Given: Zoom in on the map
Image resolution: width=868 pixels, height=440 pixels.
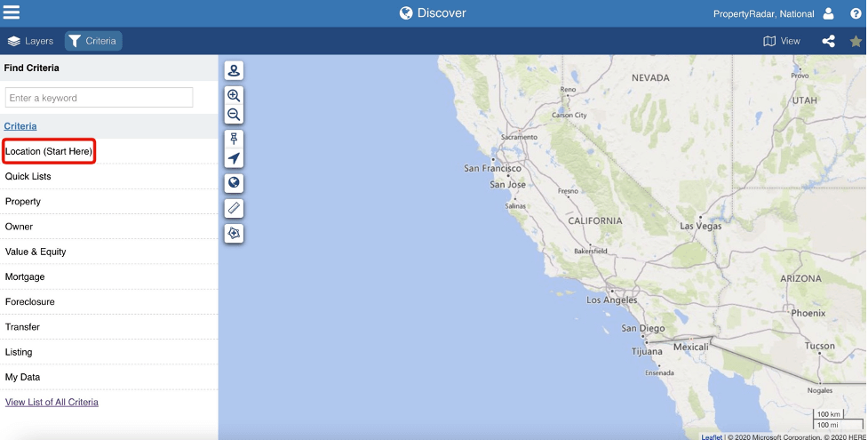Looking at the screenshot, I should pyautogui.click(x=235, y=95).
